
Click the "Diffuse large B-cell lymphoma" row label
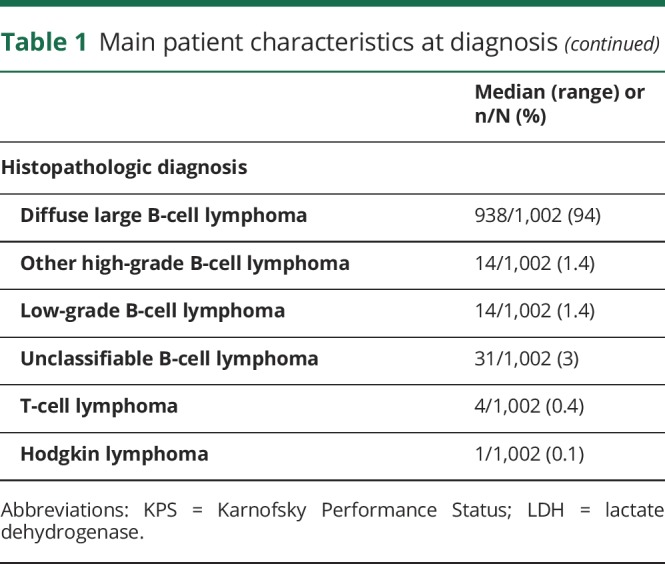[163, 215]
